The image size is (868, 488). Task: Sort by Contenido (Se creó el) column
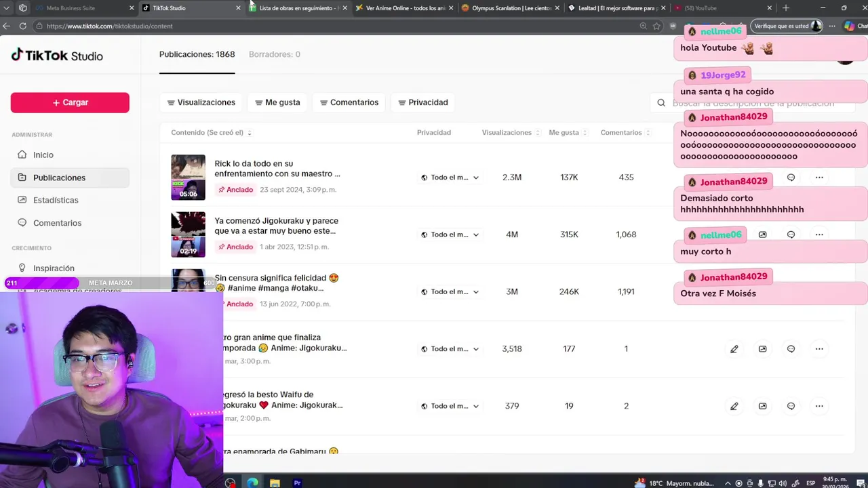[212, 133]
